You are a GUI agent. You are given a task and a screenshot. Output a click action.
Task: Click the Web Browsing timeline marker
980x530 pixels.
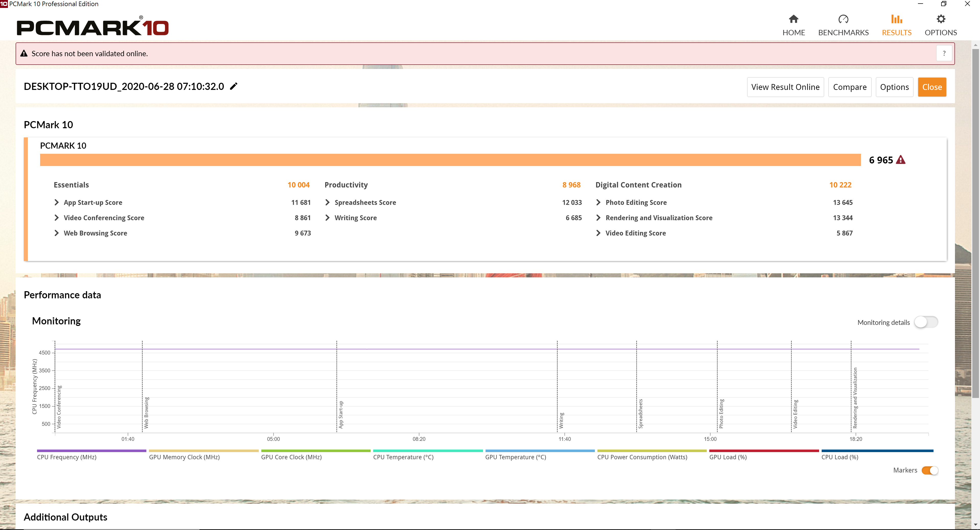(146, 413)
